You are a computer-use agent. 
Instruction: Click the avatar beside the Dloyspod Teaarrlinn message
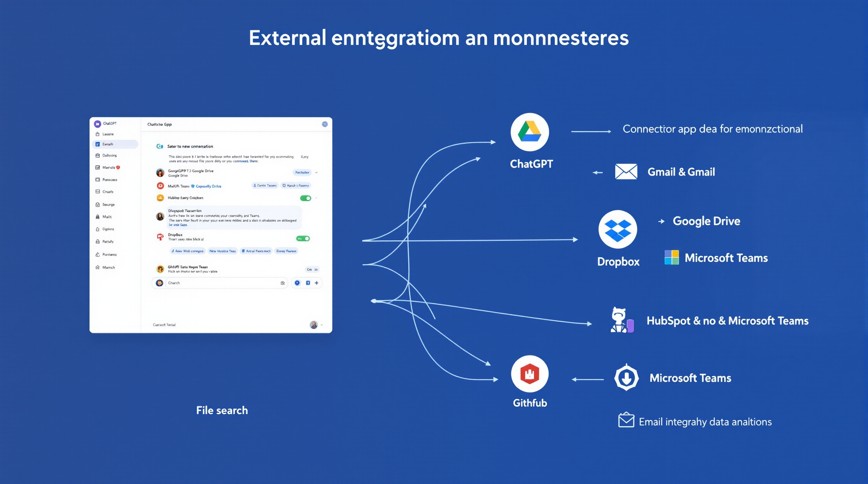point(161,216)
